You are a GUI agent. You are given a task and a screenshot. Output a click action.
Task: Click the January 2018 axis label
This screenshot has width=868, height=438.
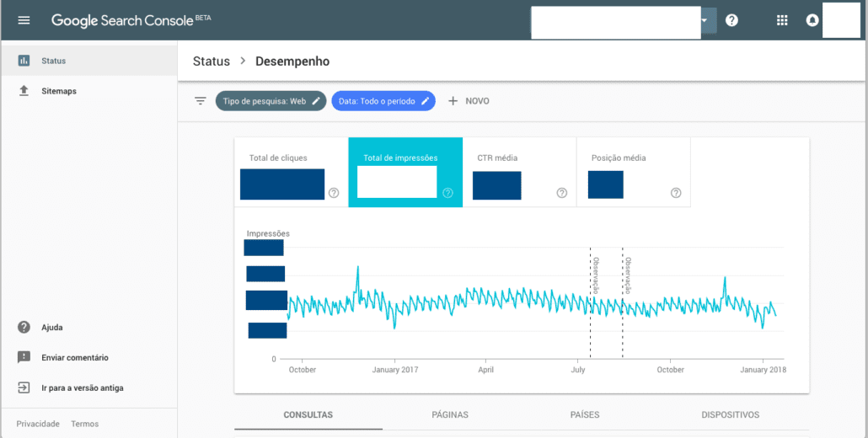[x=763, y=370]
